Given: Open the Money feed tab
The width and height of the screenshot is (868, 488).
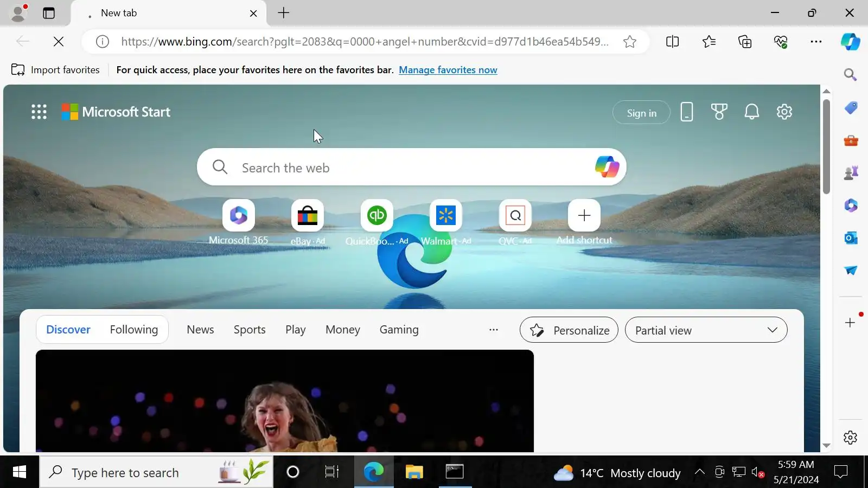Looking at the screenshot, I should pos(343,330).
